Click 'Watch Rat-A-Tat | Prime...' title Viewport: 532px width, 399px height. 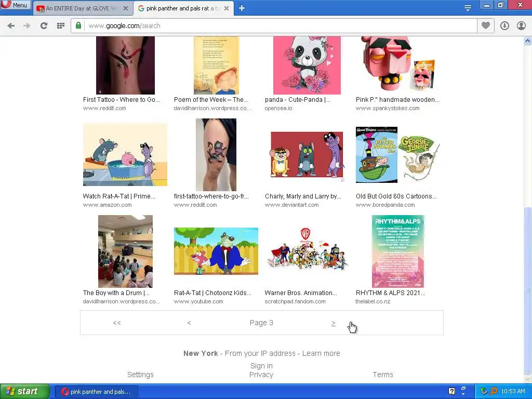tap(119, 196)
